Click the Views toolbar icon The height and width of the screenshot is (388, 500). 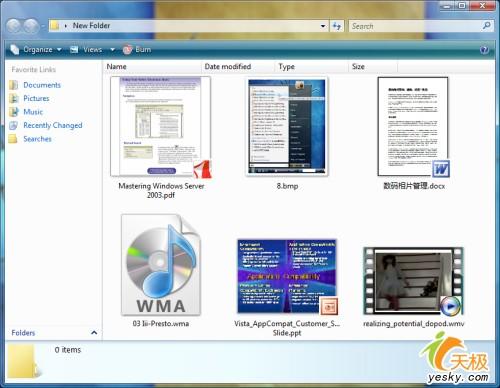pos(74,50)
